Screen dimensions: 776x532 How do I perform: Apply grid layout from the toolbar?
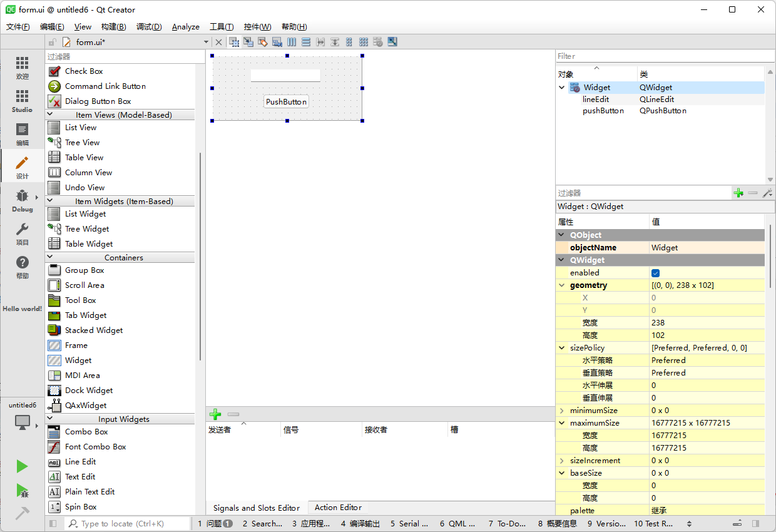[x=364, y=42]
